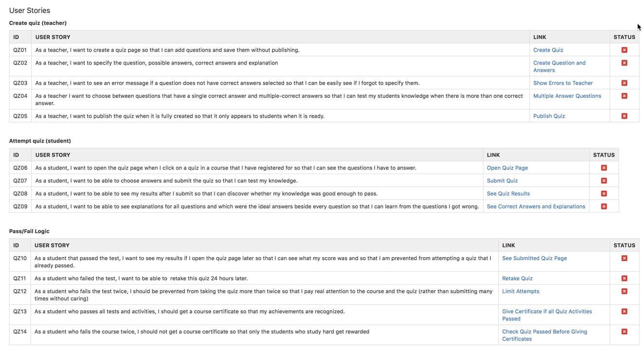
Task: Click the red status icon for QZ01
Action: [x=624, y=50]
